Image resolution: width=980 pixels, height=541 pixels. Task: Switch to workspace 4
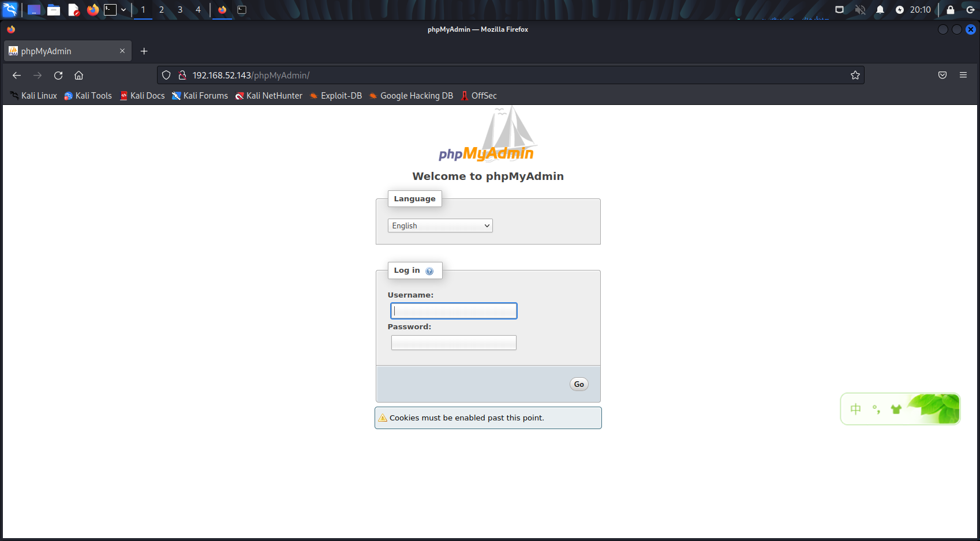198,10
